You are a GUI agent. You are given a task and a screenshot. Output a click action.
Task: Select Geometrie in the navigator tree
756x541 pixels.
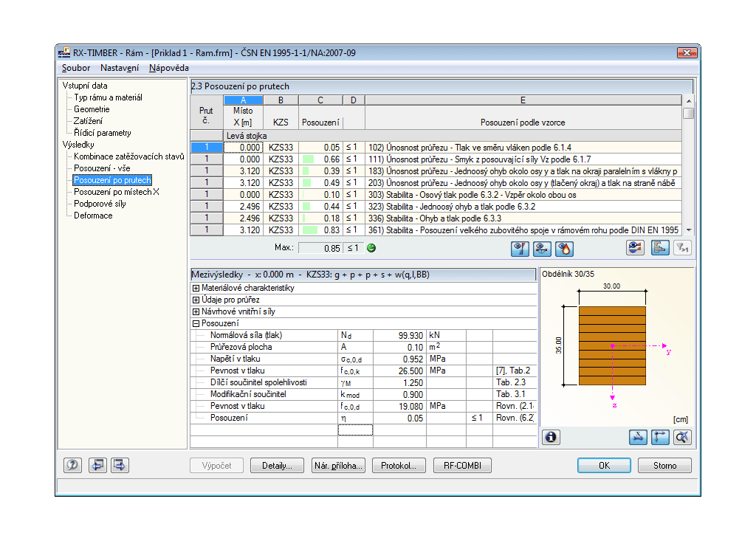tap(92, 109)
